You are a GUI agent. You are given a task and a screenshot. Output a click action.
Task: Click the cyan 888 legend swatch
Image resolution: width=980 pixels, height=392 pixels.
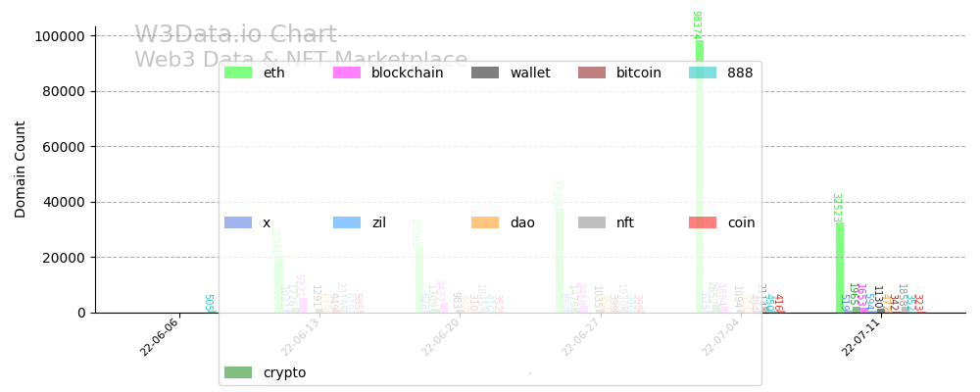(x=703, y=73)
